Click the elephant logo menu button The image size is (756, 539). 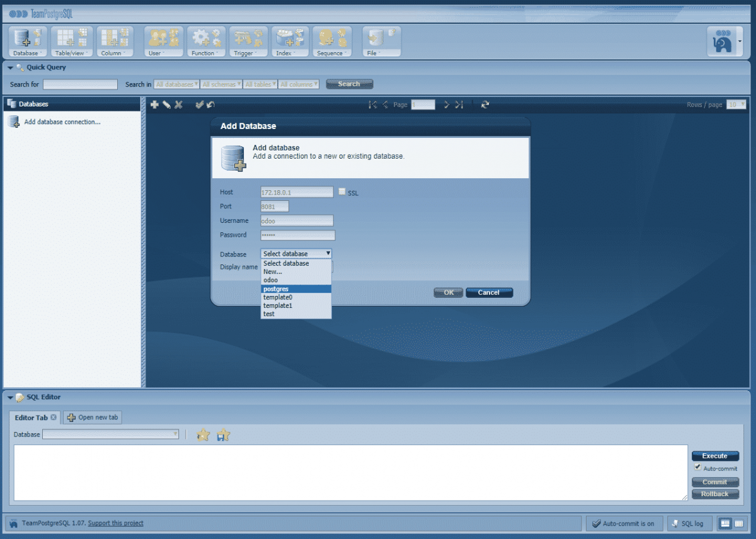coord(724,42)
